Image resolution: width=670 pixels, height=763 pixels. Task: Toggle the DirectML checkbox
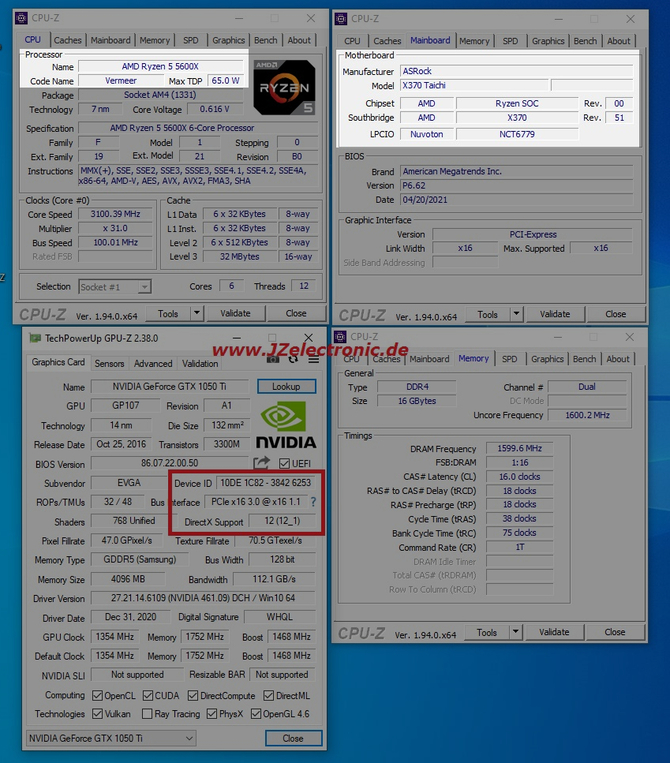pos(269,695)
